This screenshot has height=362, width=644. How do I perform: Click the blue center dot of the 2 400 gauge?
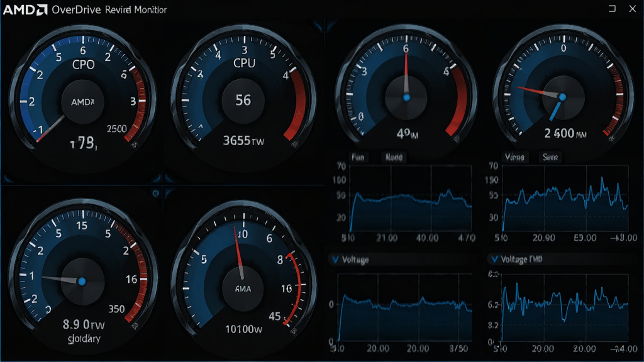point(563,97)
